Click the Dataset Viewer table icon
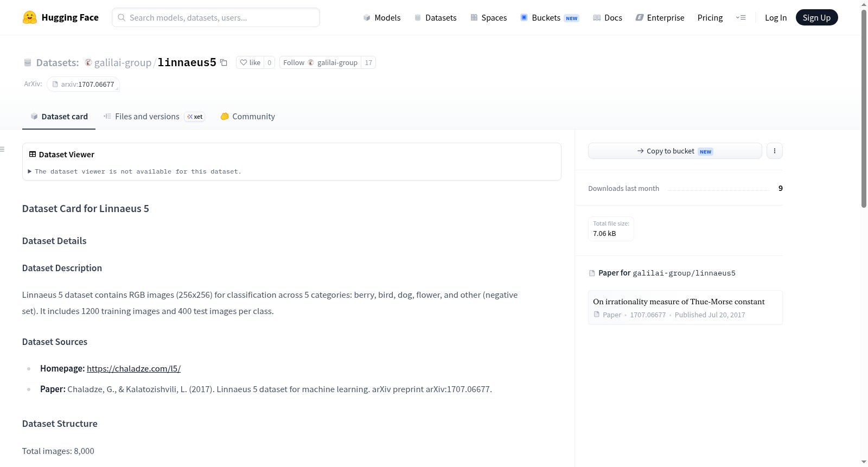868x467 pixels. (33, 154)
